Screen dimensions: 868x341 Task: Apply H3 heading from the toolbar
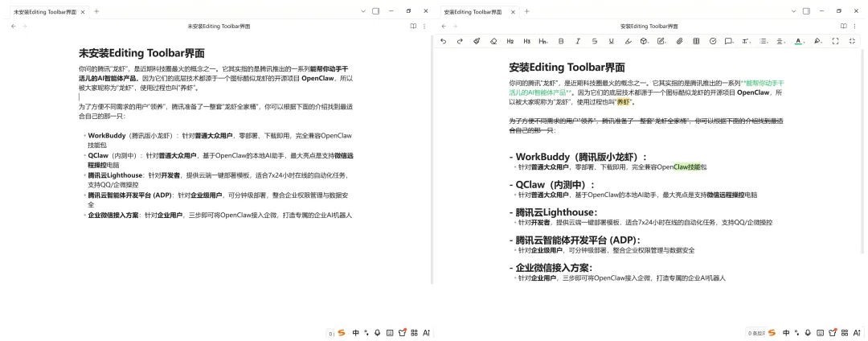point(527,41)
